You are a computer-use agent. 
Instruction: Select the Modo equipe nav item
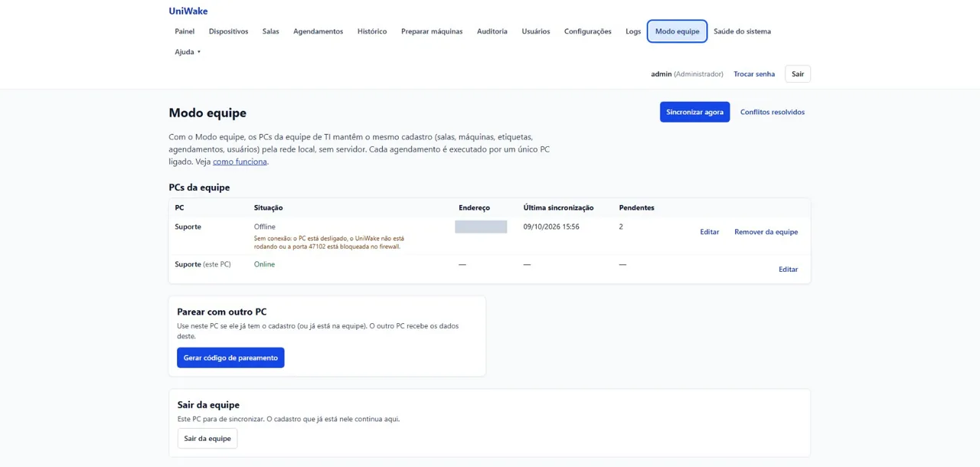(678, 31)
